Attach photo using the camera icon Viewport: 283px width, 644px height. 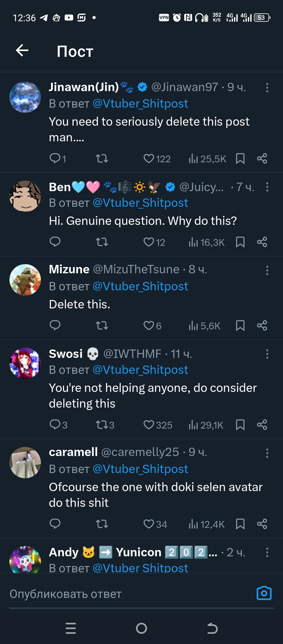tap(264, 593)
